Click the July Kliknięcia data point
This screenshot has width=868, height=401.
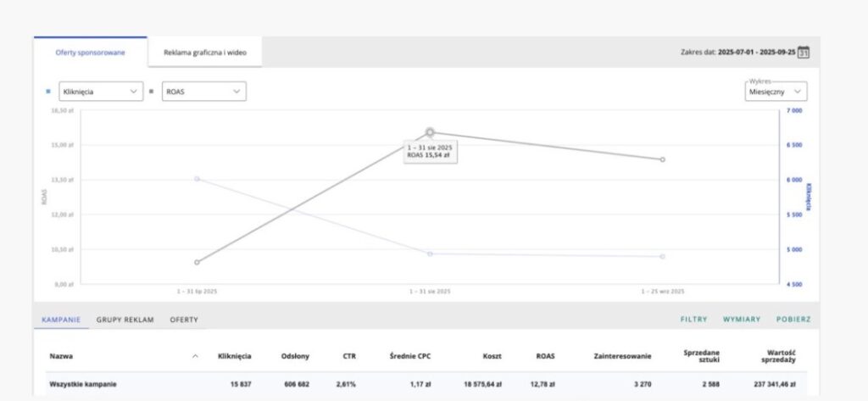[197, 179]
